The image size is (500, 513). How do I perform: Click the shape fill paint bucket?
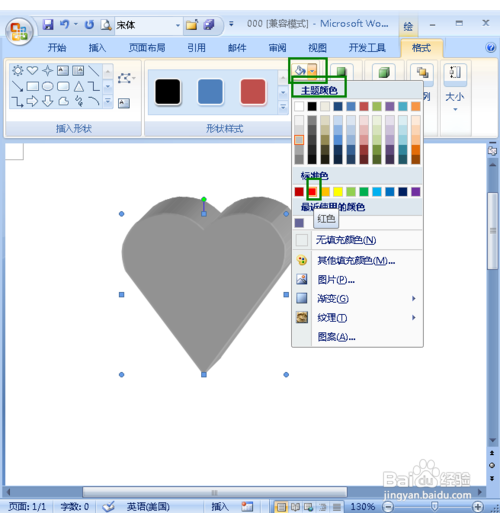[x=300, y=70]
